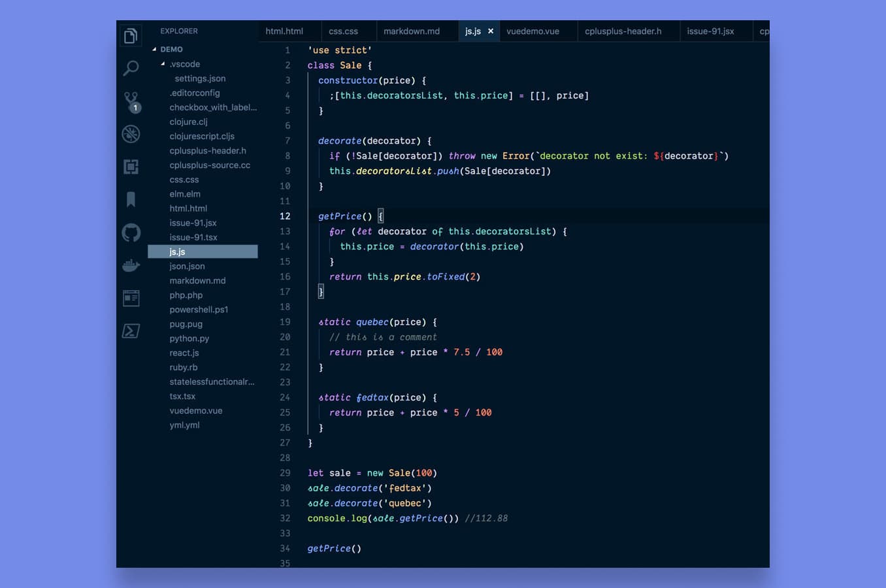Click the disable-bug debug icon

(131, 134)
